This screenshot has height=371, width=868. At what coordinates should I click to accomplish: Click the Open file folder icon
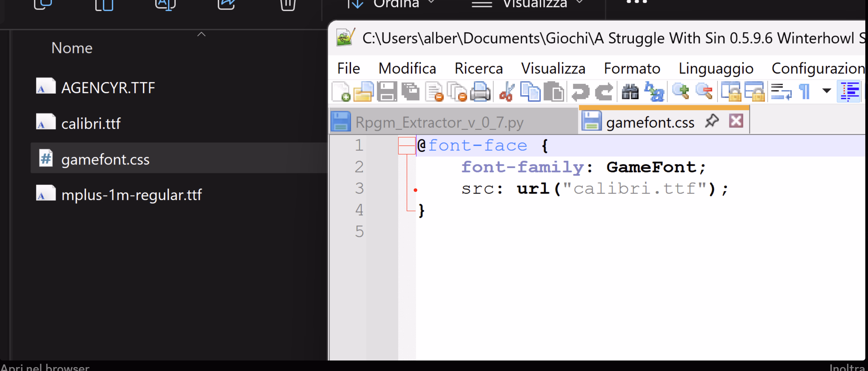pyautogui.click(x=364, y=91)
